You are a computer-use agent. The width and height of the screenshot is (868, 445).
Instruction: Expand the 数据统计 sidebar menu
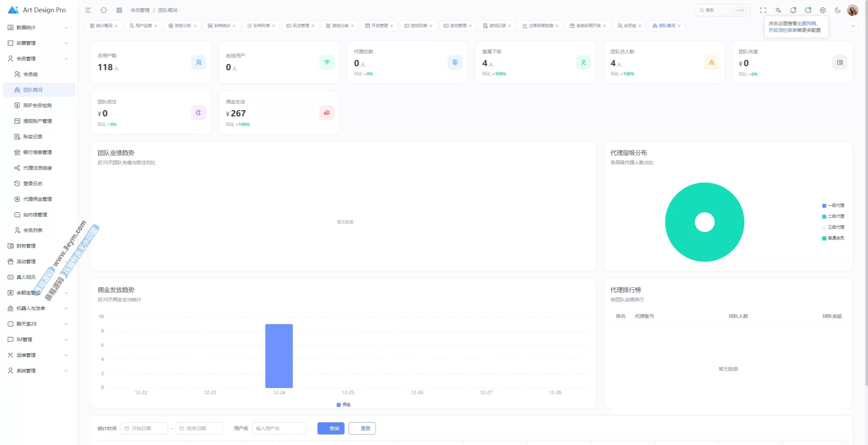(x=37, y=27)
